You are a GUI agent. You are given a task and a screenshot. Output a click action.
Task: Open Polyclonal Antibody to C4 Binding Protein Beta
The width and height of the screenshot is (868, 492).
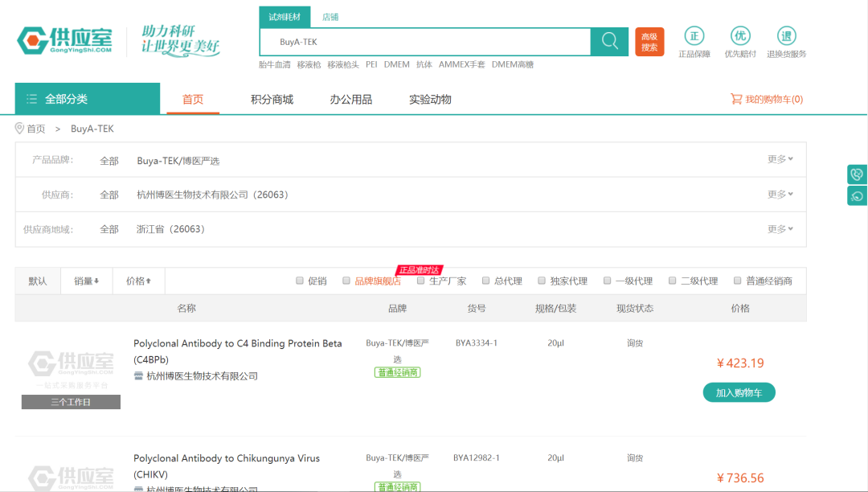237,351
